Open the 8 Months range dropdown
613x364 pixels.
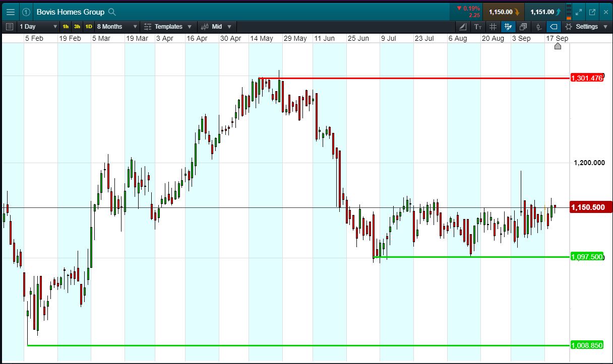pos(116,27)
